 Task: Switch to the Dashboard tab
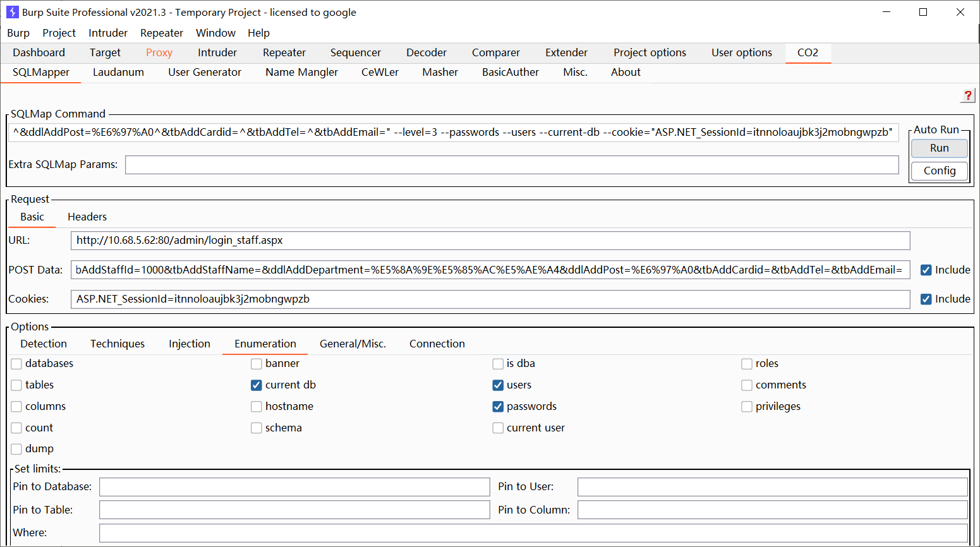39,52
